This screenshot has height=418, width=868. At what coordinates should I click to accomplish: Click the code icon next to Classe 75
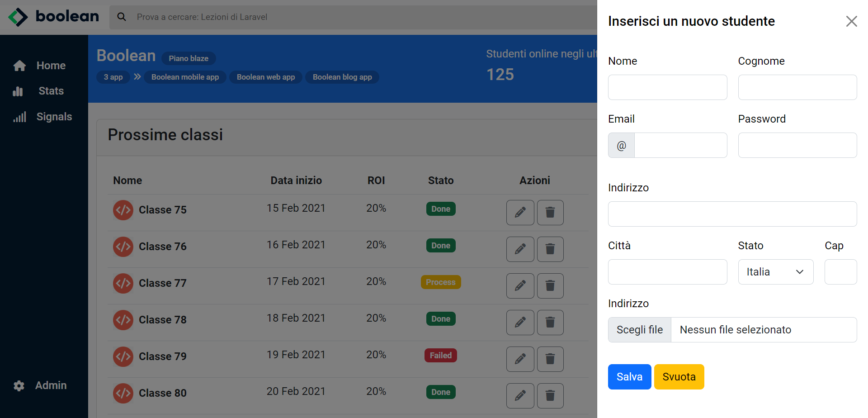[123, 210]
